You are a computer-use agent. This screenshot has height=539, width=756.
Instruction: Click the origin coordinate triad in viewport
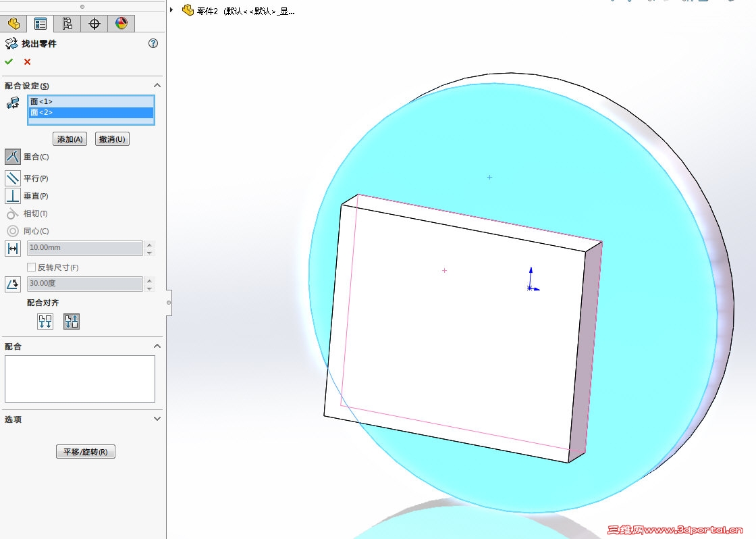(533, 280)
